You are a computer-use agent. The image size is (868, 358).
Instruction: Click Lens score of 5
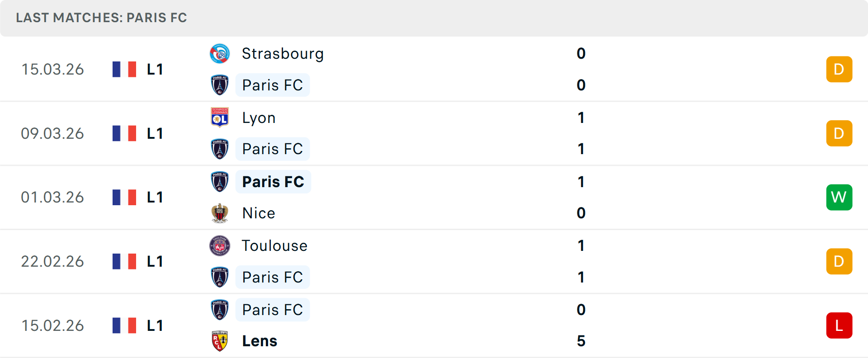coord(581,341)
